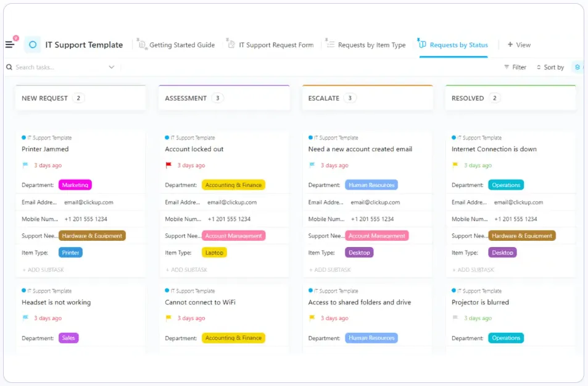Screen dimensions: 588x386
Task: Open the Projector is blurred task
Action: pos(480,302)
